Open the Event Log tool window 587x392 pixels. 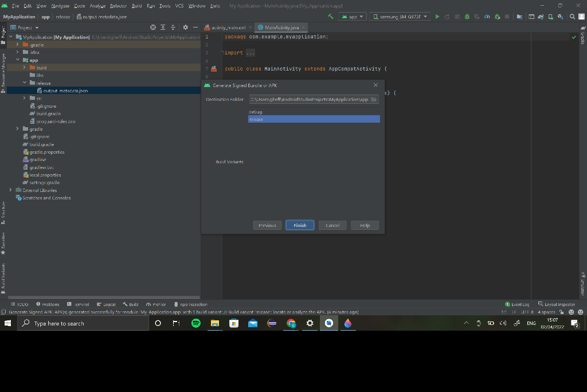517,304
